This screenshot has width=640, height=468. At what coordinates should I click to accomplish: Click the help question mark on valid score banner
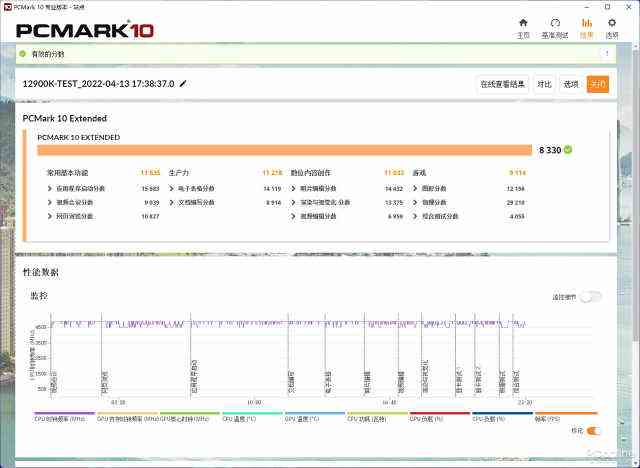pyautogui.click(x=606, y=53)
